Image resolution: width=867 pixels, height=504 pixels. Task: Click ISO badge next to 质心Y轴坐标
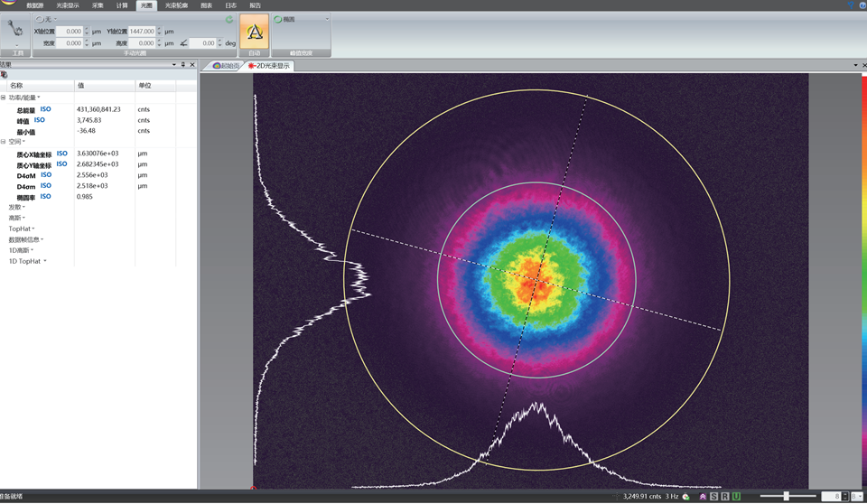click(x=62, y=164)
